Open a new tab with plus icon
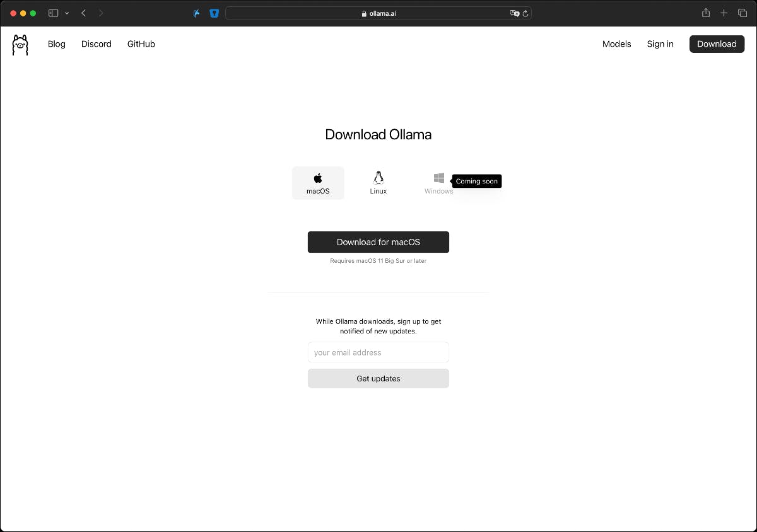 (x=724, y=13)
